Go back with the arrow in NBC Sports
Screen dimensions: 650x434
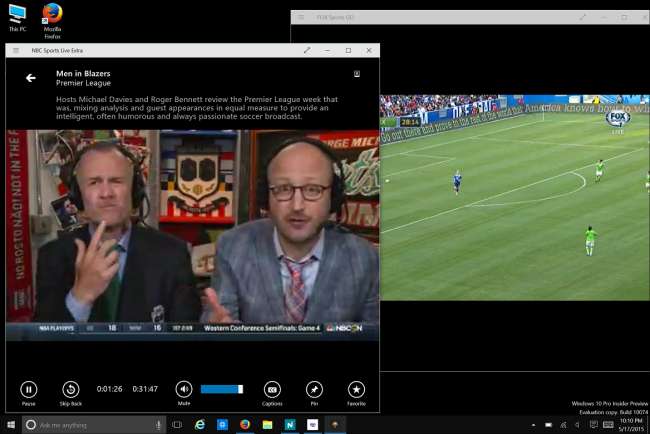[31, 78]
